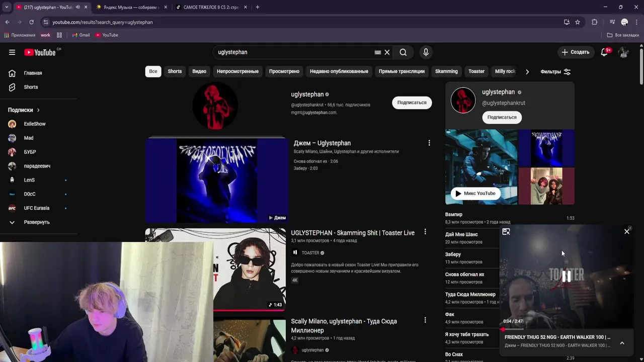Viewport: 644px width, 362px height.
Task: Open TOASTER channel link
Action: click(310, 253)
